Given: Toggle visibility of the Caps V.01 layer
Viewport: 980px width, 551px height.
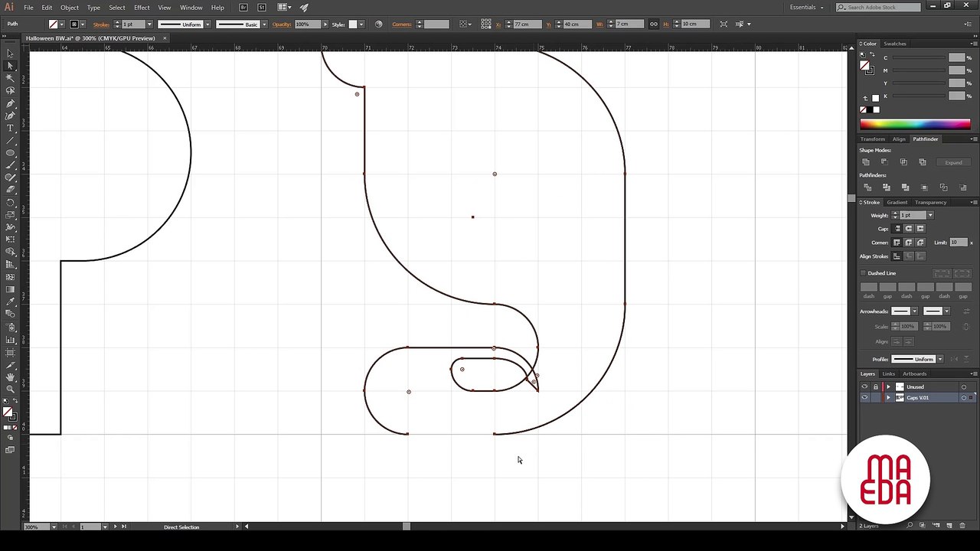Looking at the screenshot, I should [x=864, y=398].
